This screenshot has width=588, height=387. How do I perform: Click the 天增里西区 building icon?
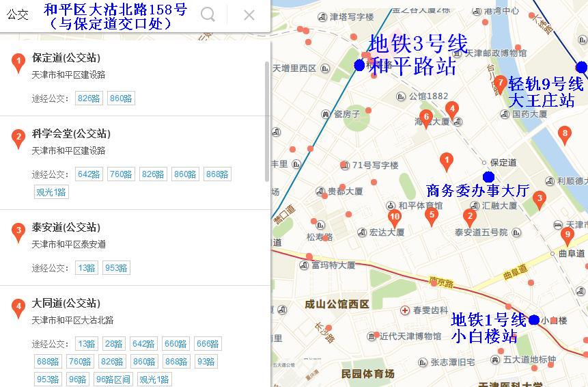tap(325, 68)
